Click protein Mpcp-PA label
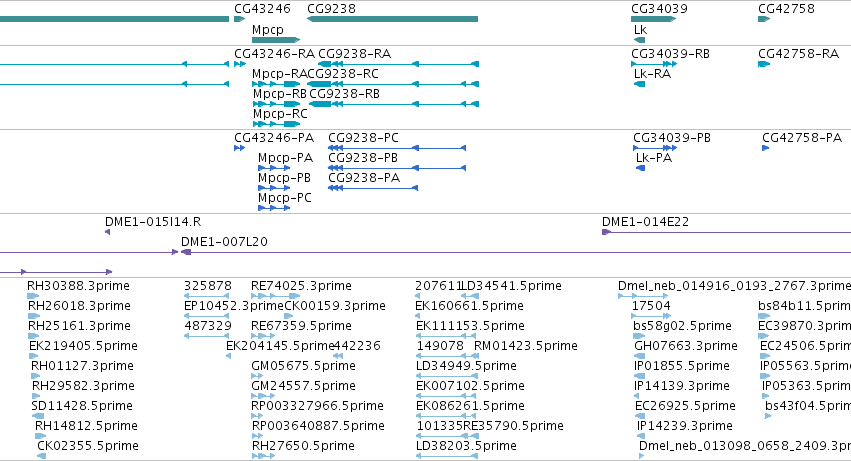 point(285,158)
